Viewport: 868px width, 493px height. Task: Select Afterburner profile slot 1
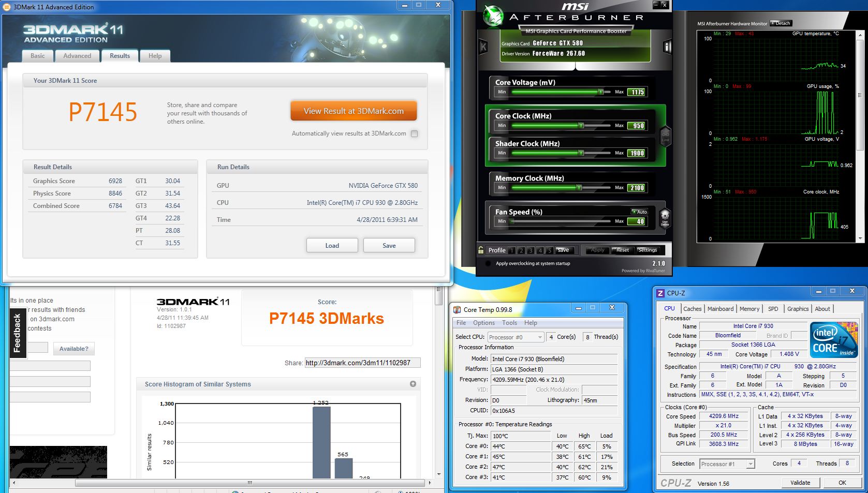coord(512,250)
